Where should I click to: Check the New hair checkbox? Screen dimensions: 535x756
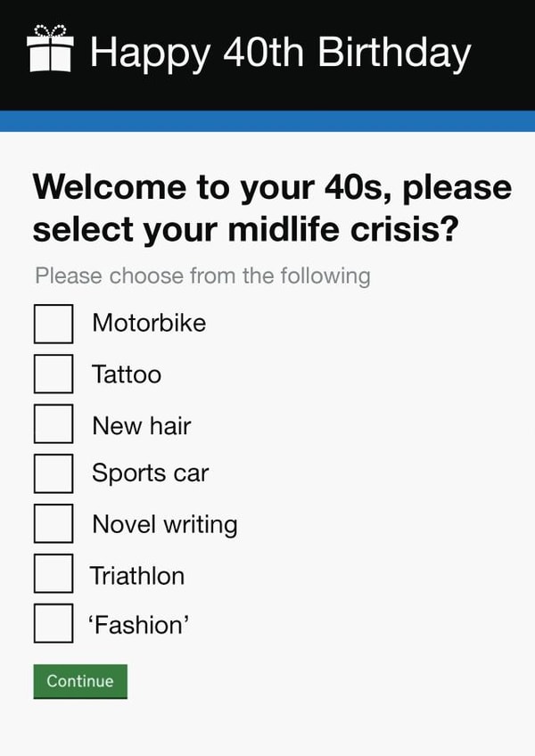[x=53, y=424]
